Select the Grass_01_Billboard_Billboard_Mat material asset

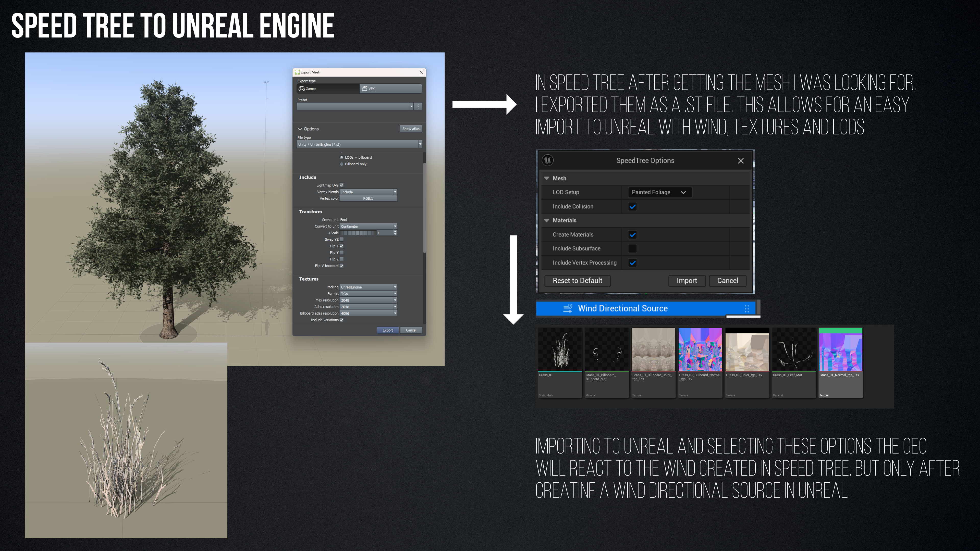coord(606,363)
